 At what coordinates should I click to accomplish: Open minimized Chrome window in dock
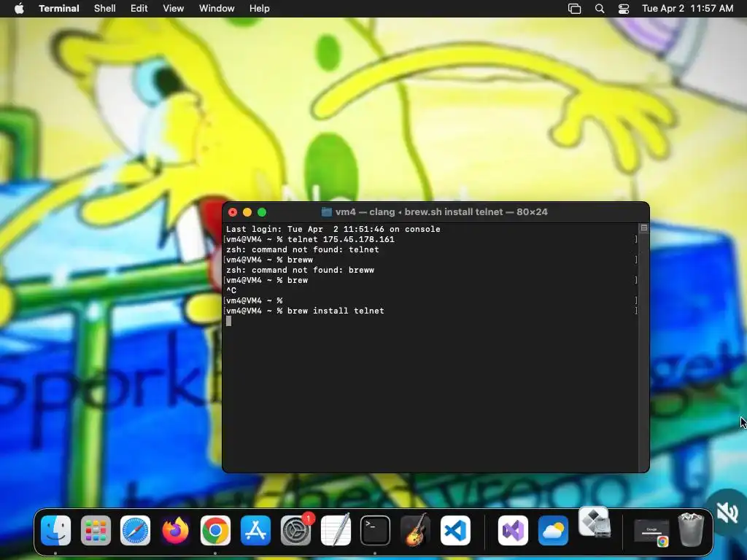click(x=651, y=532)
